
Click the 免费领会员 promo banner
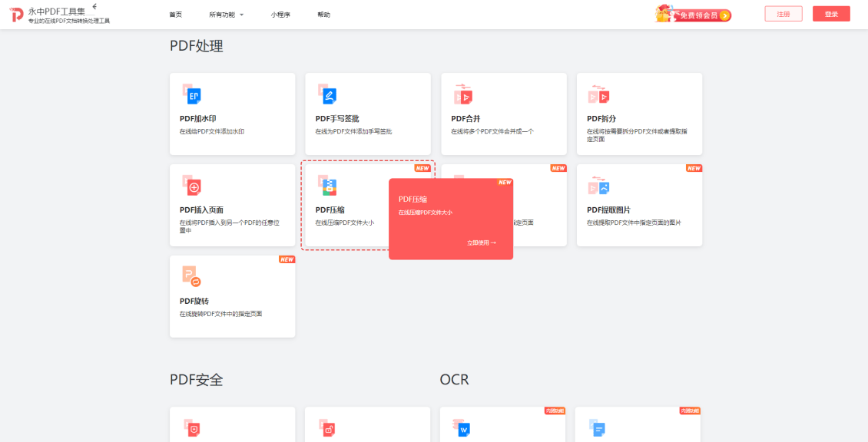click(693, 14)
